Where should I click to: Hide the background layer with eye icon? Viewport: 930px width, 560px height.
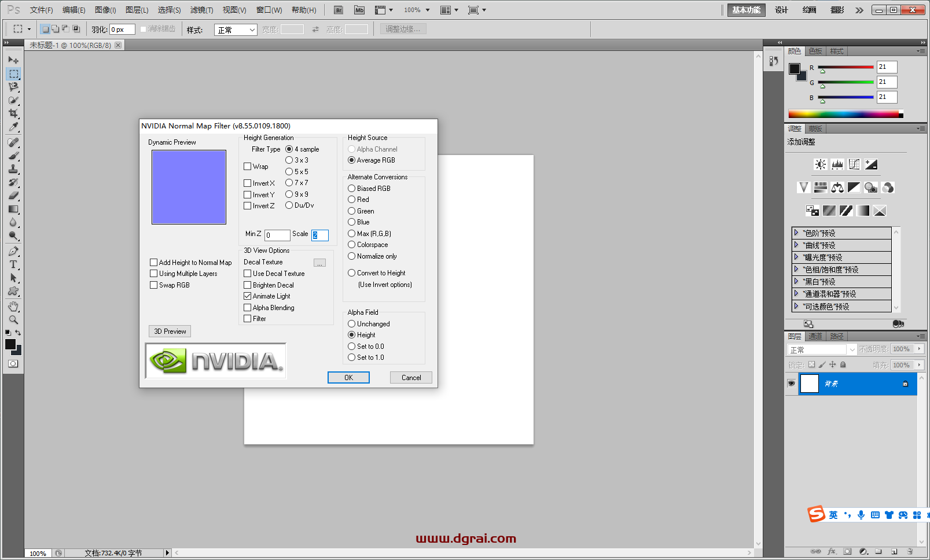coord(791,384)
